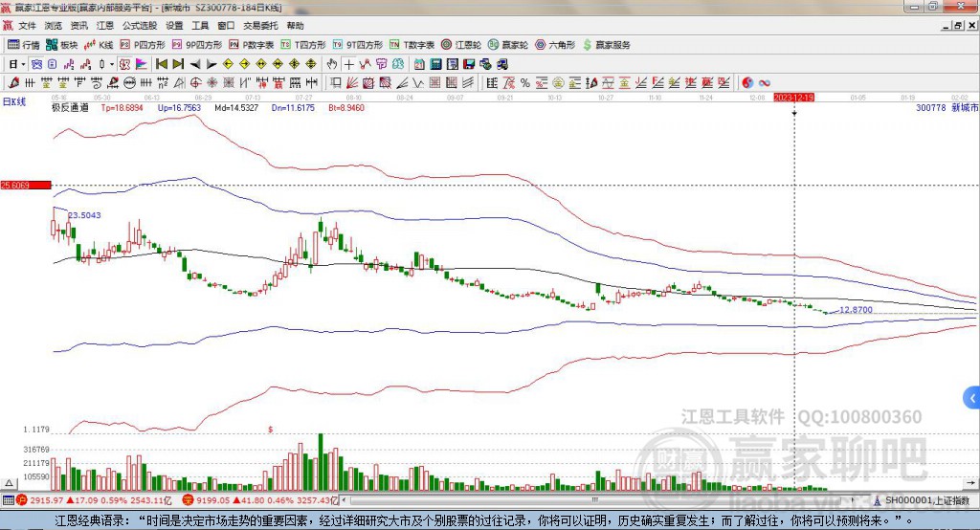Click the truck icon in toolbar
The image size is (980, 530).
(x=501, y=64)
